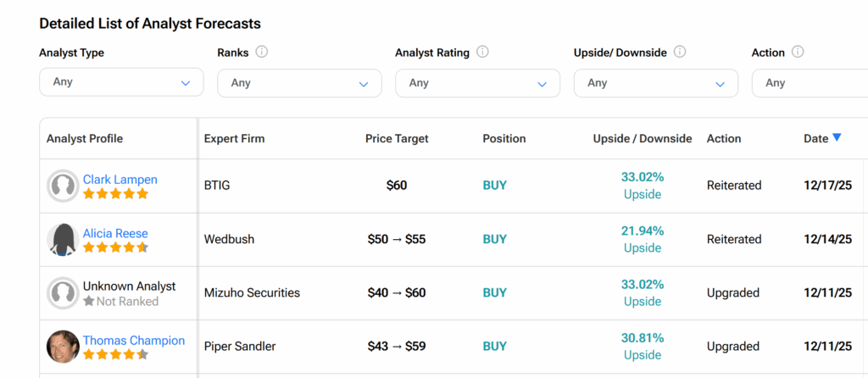The height and width of the screenshot is (378, 868).
Task: Open Clark Lampen's analyst profile link
Action: pos(120,180)
